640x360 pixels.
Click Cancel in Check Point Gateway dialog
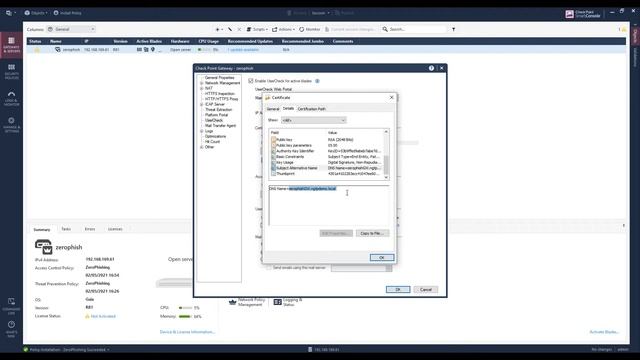click(426, 289)
